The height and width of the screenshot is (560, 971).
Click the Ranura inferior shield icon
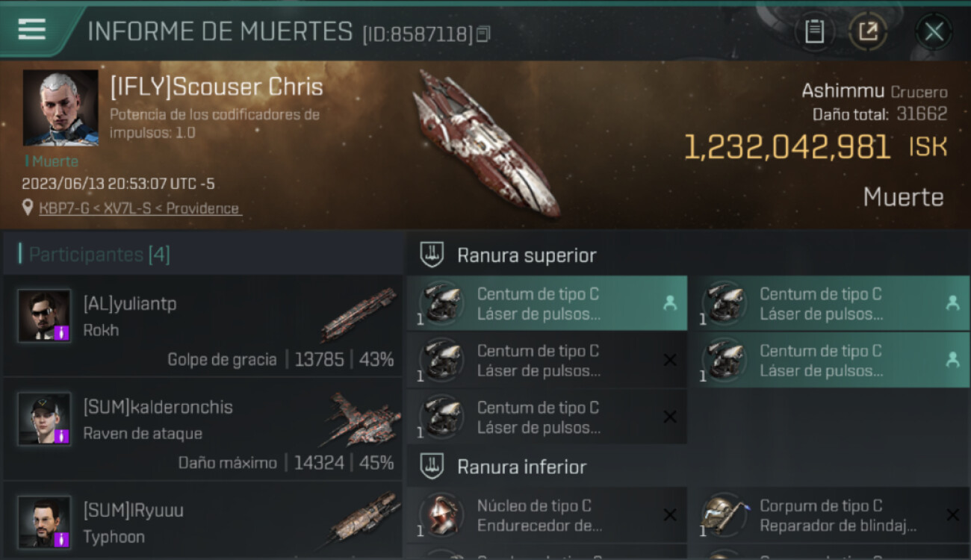pos(432,467)
